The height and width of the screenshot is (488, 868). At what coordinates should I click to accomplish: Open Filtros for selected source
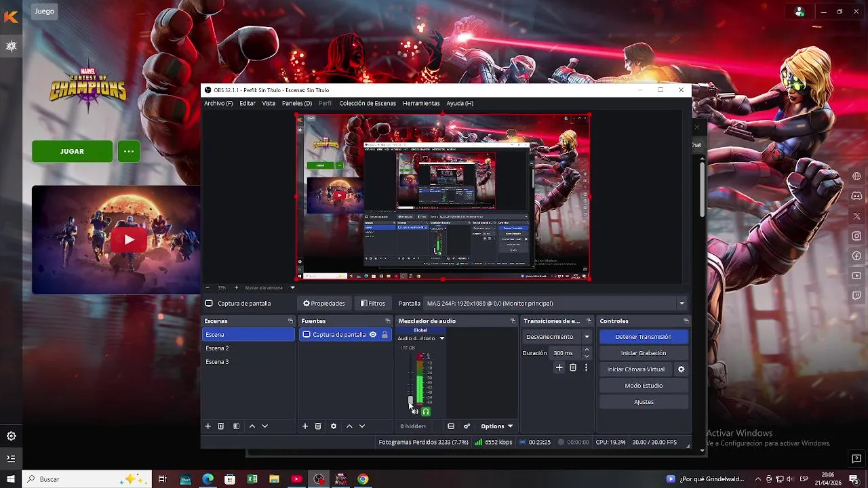(373, 304)
